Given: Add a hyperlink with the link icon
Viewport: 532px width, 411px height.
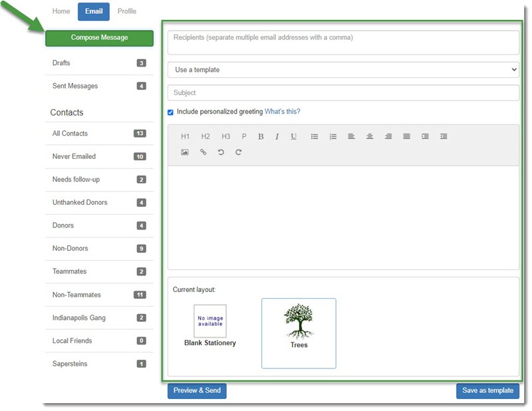Looking at the screenshot, I should (x=203, y=152).
